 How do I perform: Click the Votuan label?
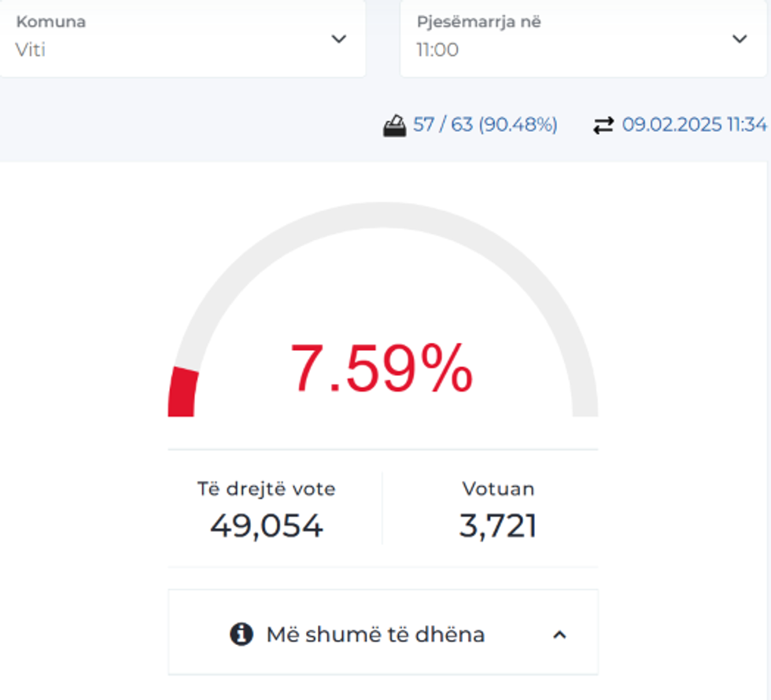498,489
